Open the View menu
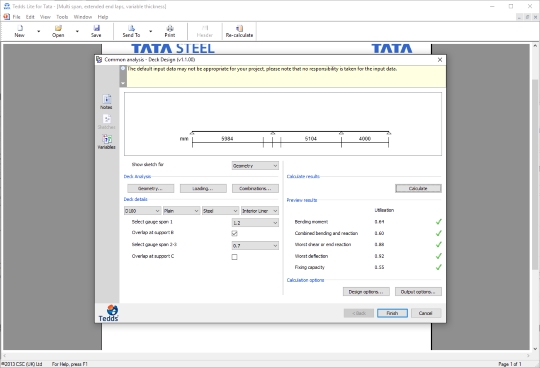 point(45,17)
